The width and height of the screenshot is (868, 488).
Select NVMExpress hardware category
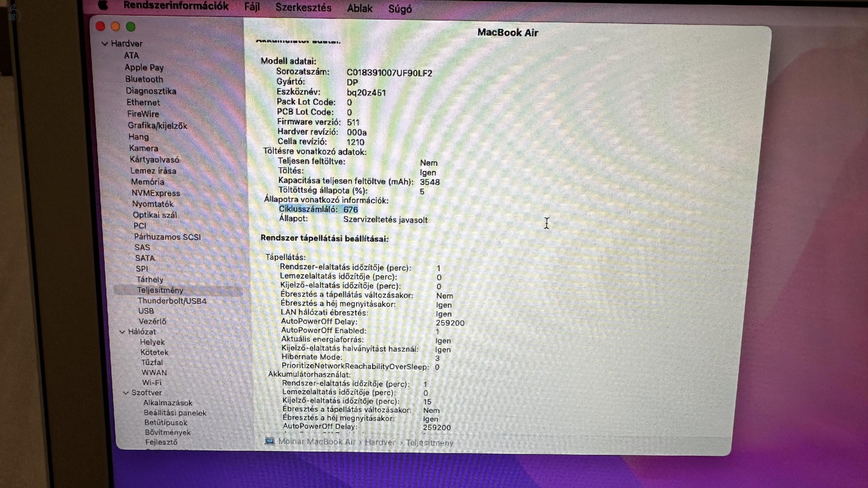coord(156,192)
